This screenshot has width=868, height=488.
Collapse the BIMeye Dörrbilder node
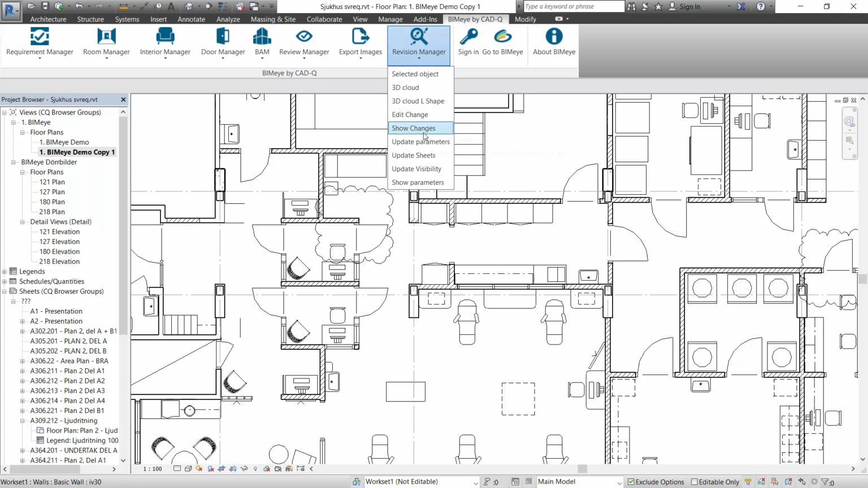coord(14,162)
